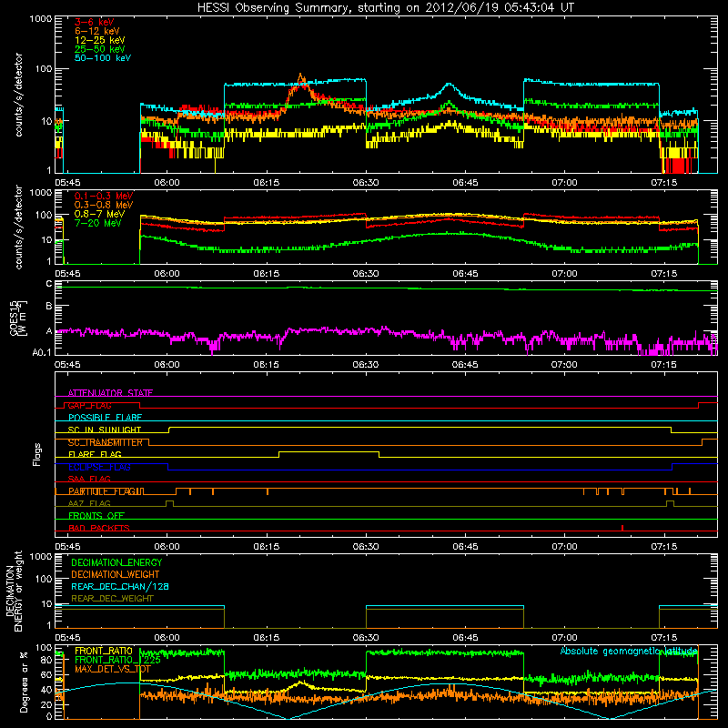Select the DECIMATION_ENERGY legend label

point(116,562)
